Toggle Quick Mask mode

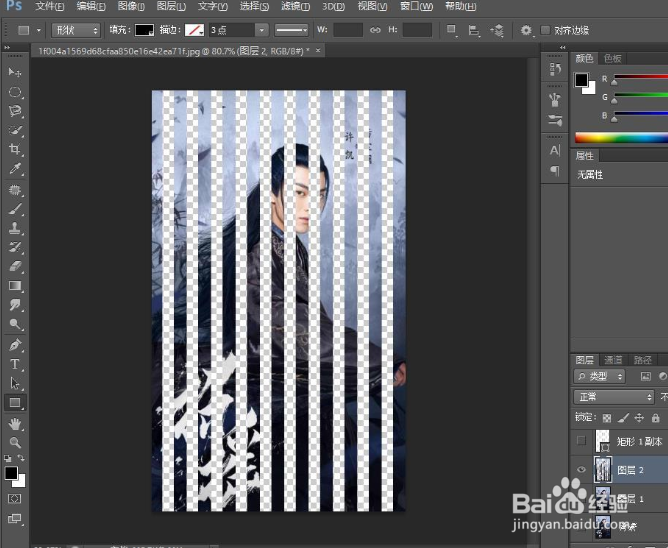click(14, 498)
